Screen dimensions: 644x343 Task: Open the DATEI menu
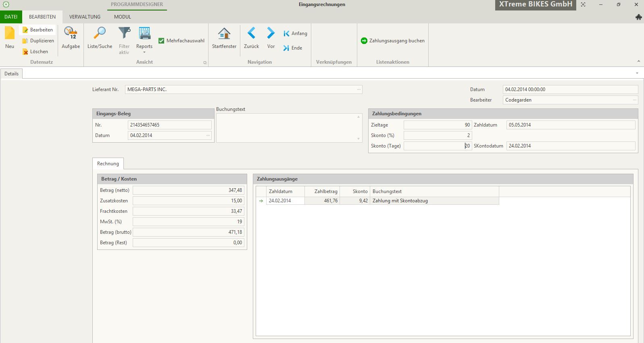tap(11, 17)
